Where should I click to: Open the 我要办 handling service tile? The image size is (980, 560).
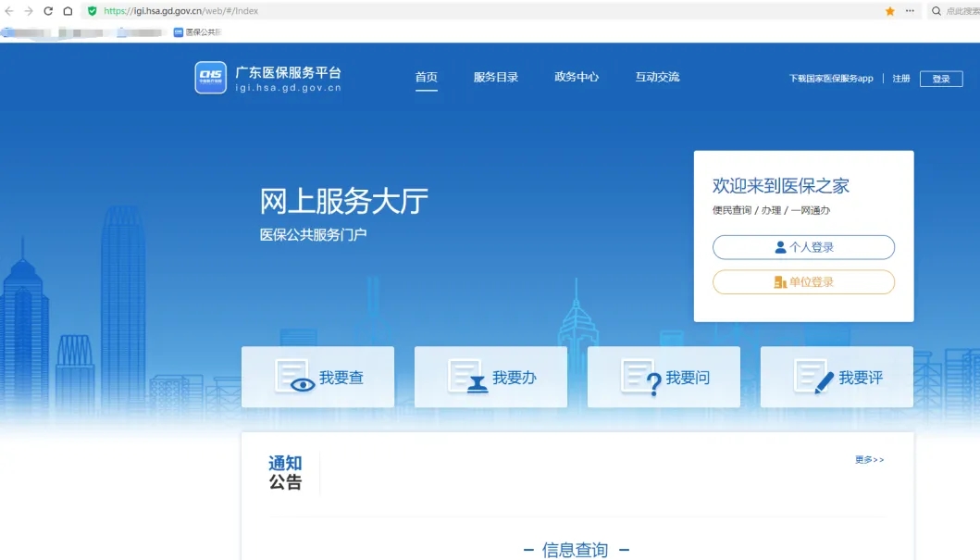(490, 378)
